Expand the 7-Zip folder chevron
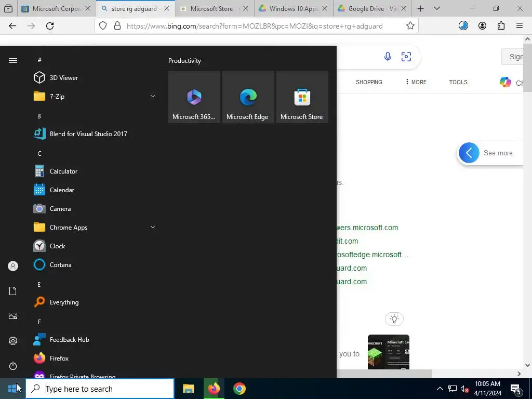Screen dimensions: 532x399 coord(153,96)
